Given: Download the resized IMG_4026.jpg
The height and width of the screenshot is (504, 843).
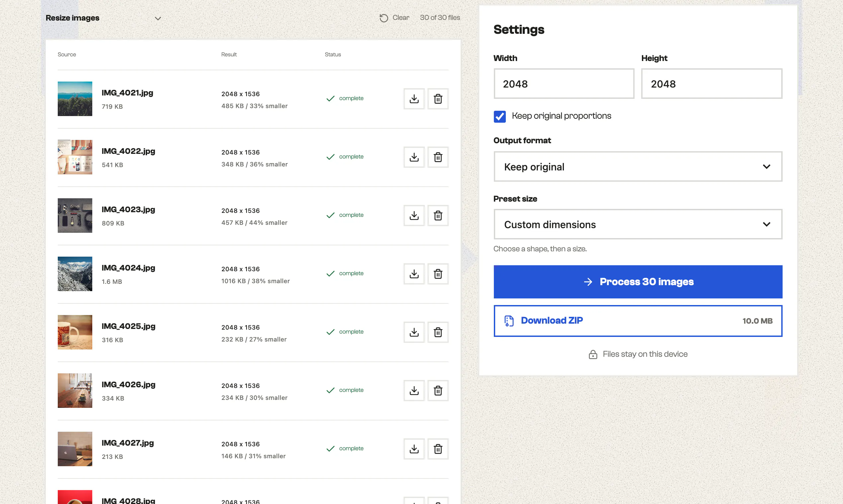Looking at the screenshot, I should coord(414,391).
